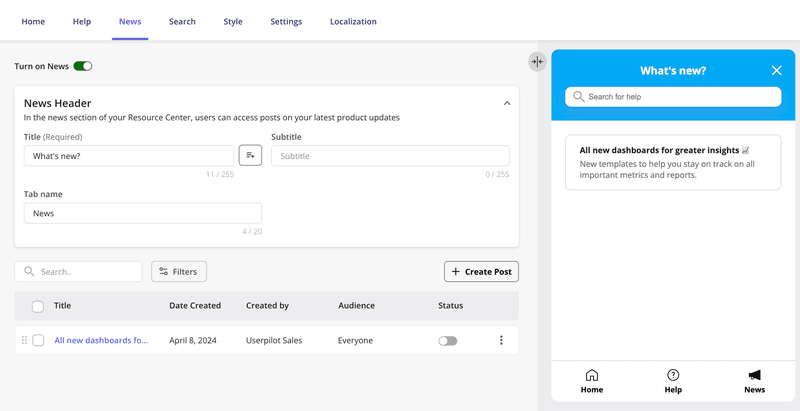Screen dimensions: 800x411
Task: Select the News tab in the top bar
Action: [x=130, y=21]
